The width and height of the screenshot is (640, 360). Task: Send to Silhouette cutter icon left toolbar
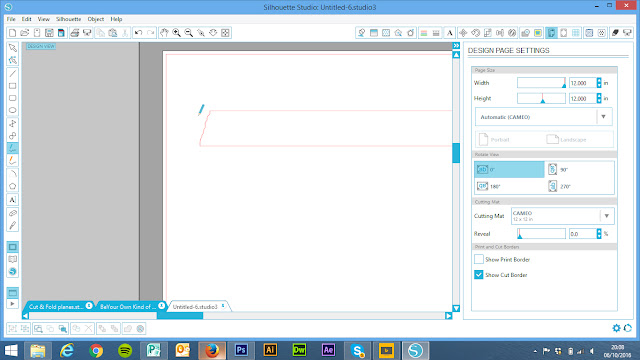pos(87,33)
